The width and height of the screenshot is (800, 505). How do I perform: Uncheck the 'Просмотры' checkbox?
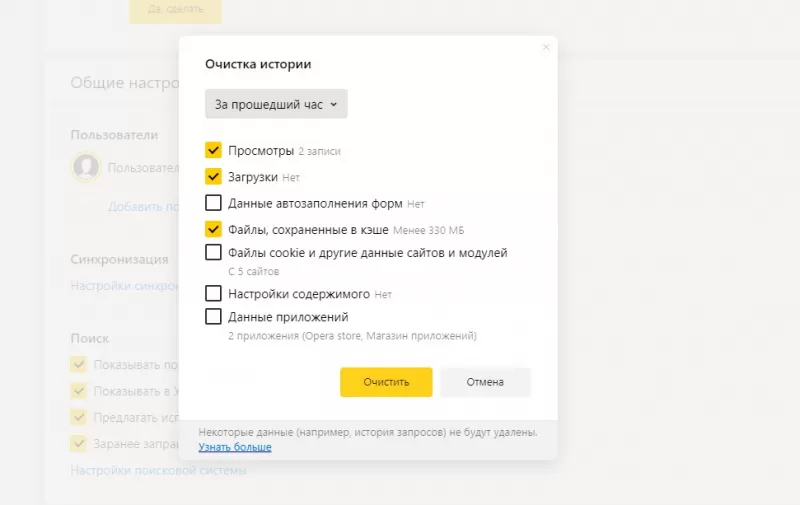[213, 150]
